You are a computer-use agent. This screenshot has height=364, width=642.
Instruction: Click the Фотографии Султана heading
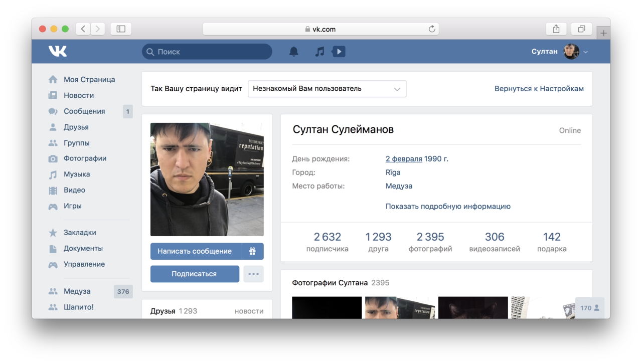click(x=330, y=283)
